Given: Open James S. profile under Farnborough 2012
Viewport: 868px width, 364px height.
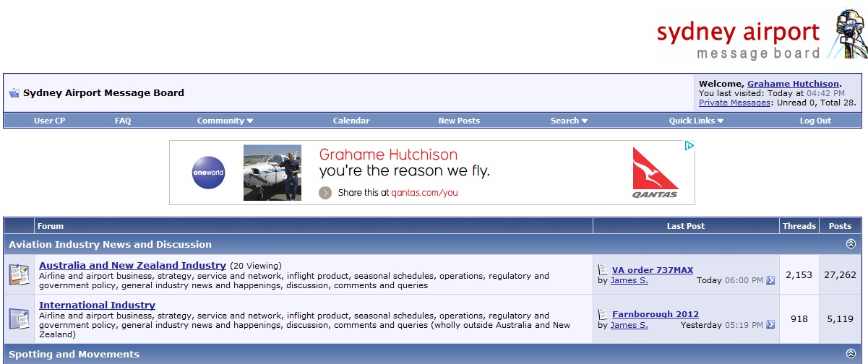Looking at the screenshot, I should (629, 325).
